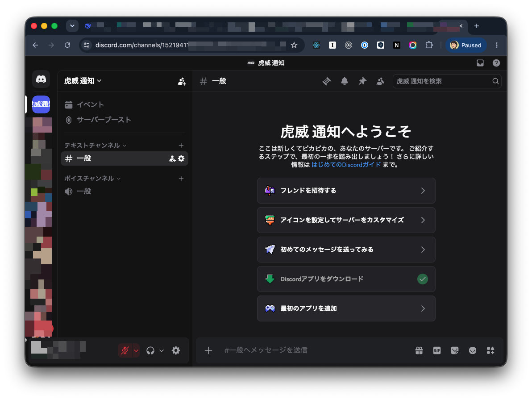Image resolution: width=532 pixels, height=400 pixels.
Task: Open the sticker picker icon
Action: pos(455,350)
